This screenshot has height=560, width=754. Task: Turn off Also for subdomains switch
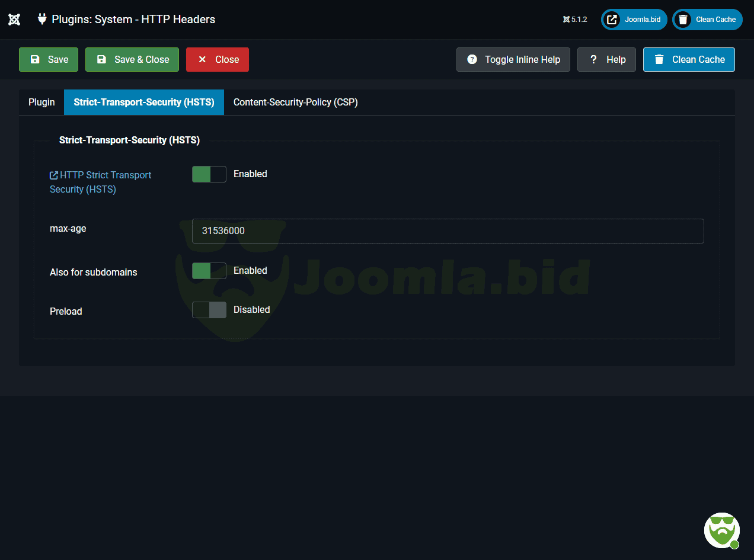[x=209, y=271]
